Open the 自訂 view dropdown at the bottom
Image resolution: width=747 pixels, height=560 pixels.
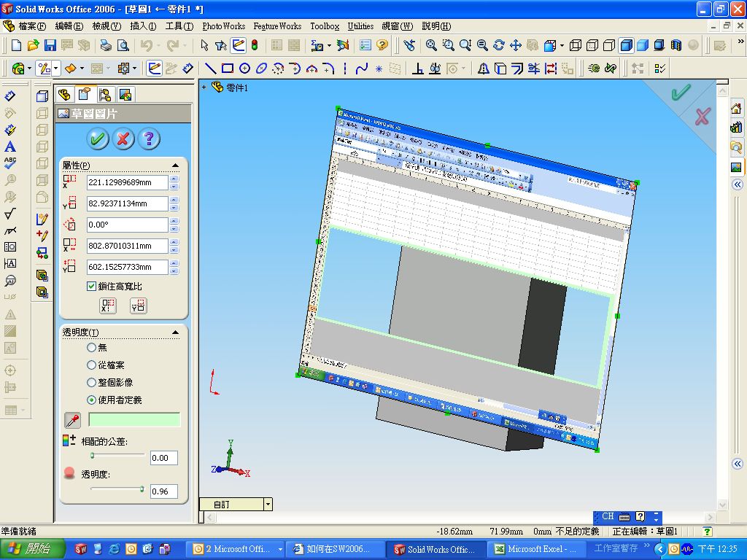click(268, 505)
